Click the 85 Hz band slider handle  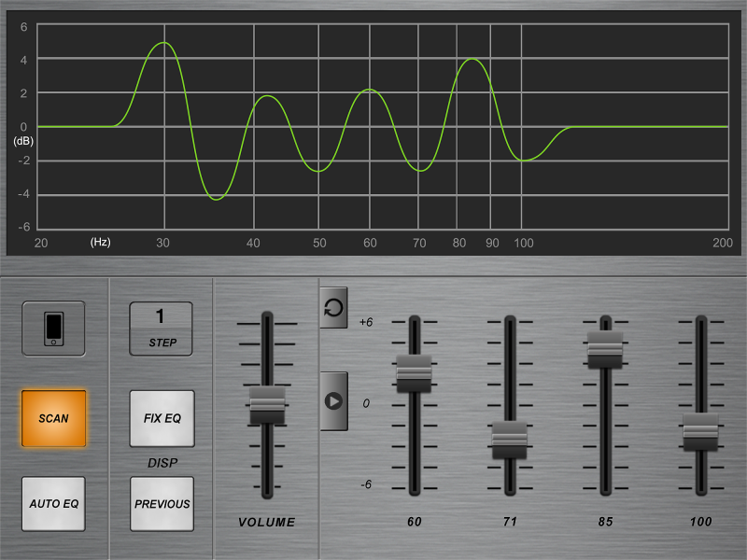(605, 349)
